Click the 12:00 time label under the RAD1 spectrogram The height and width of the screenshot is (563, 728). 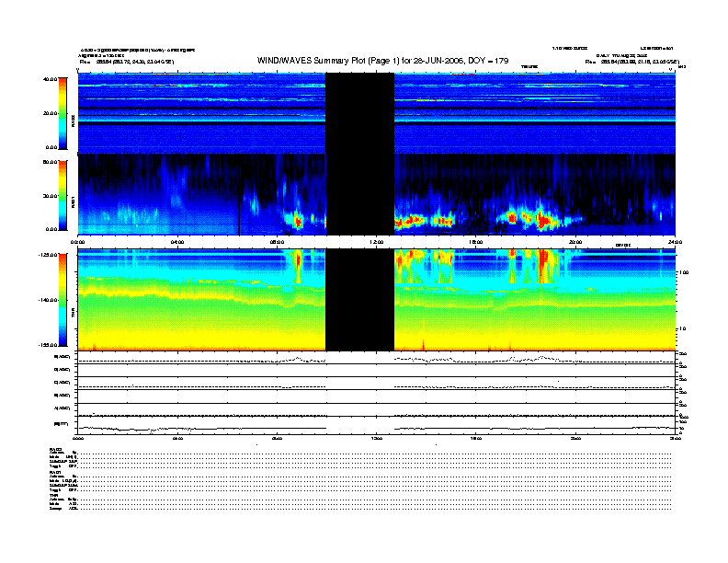377,242
